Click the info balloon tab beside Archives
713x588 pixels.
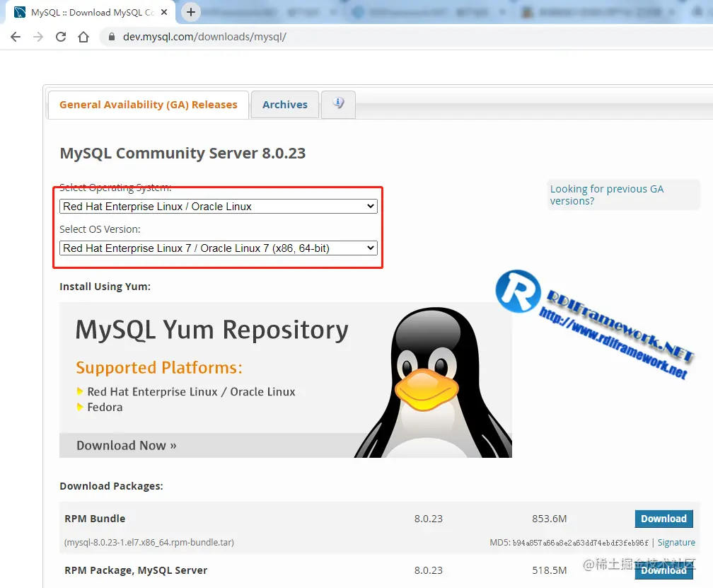point(338,104)
